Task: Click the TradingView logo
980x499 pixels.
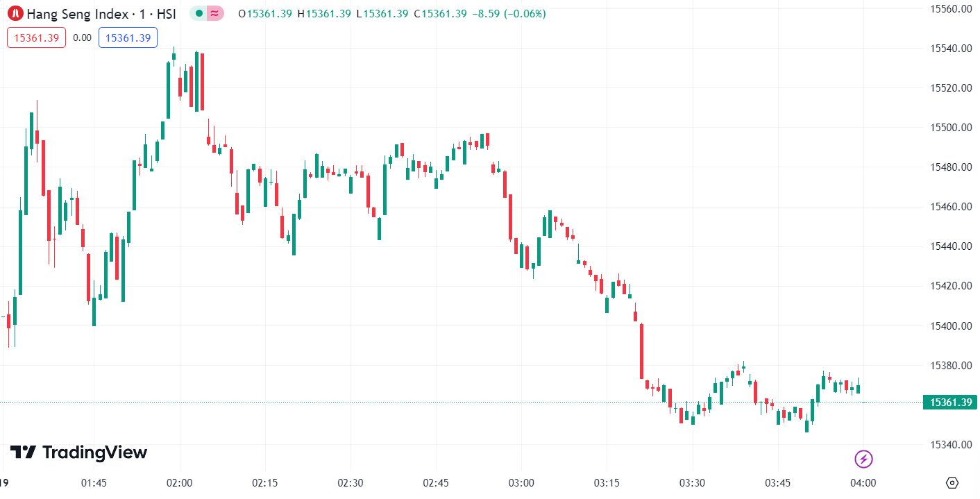Action: coord(78,453)
